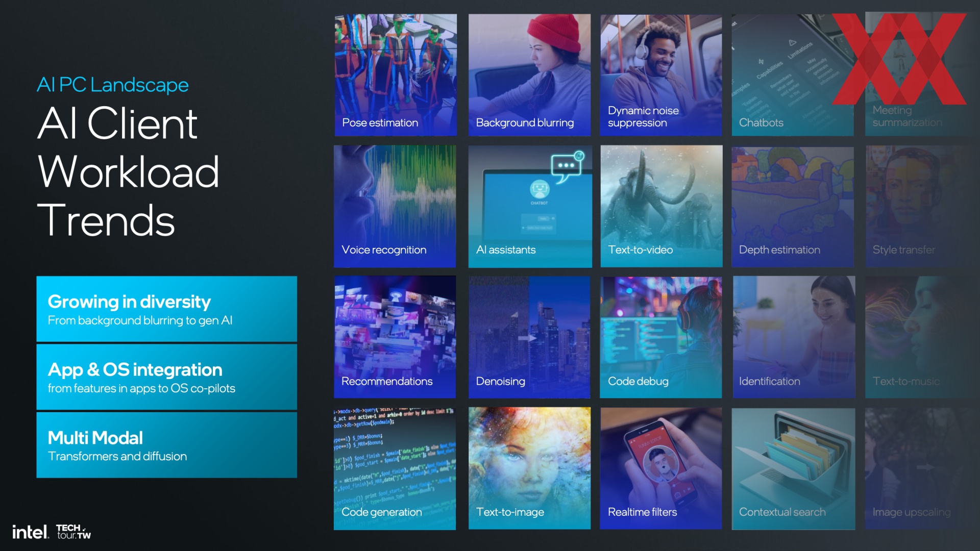The width and height of the screenshot is (980, 551).
Task: Select the Text-to-video mammoth tile
Action: coord(661,207)
